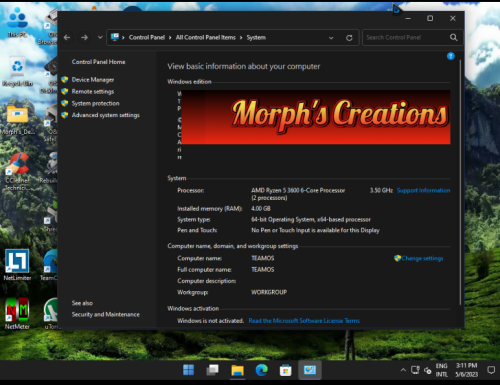
Task: Select NetLimiter desktop icon
Action: tap(17, 265)
